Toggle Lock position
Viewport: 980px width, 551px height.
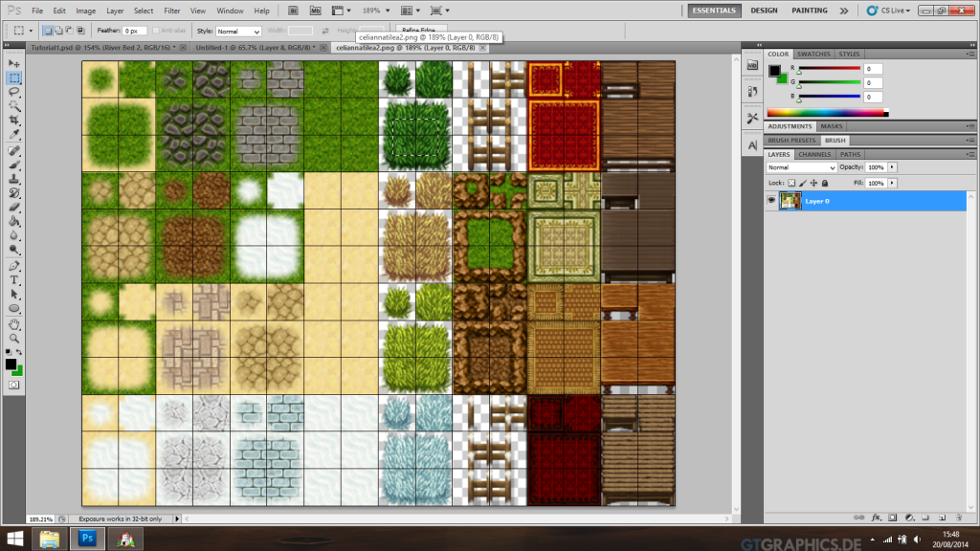pyautogui.click(x=813, y=183)
